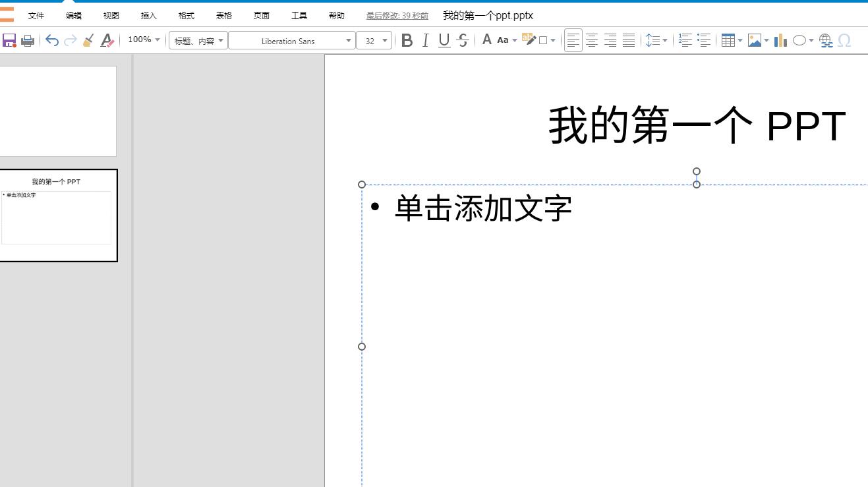Justify the text
The image size is (868, 487).
pos(629,41)
